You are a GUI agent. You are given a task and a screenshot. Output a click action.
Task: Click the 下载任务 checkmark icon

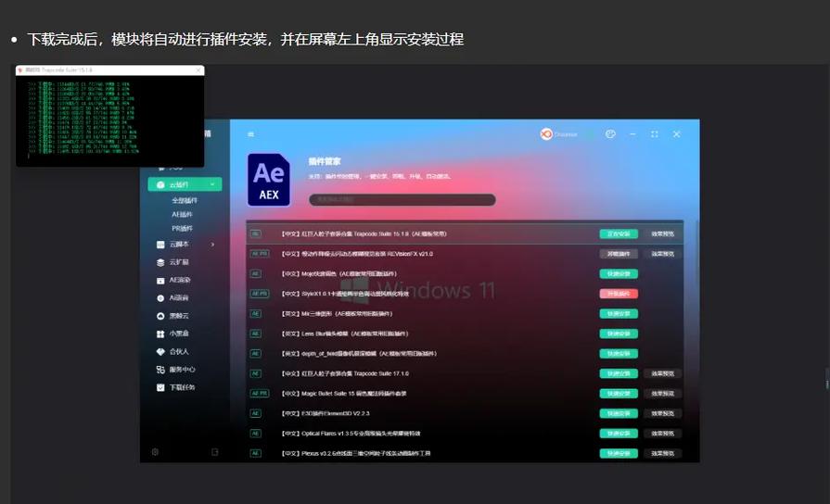(x=160, y=387)
